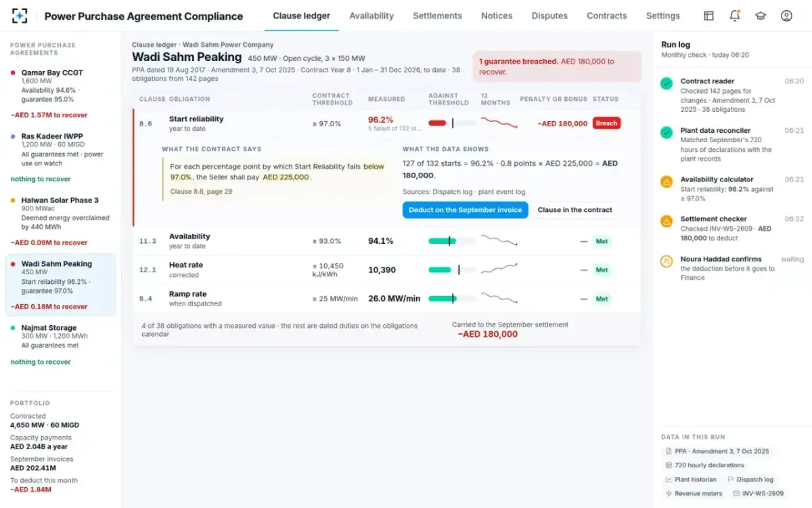Open the notifications bell
Viewport: 812px width, 508px height.
(x=735, y=16)
